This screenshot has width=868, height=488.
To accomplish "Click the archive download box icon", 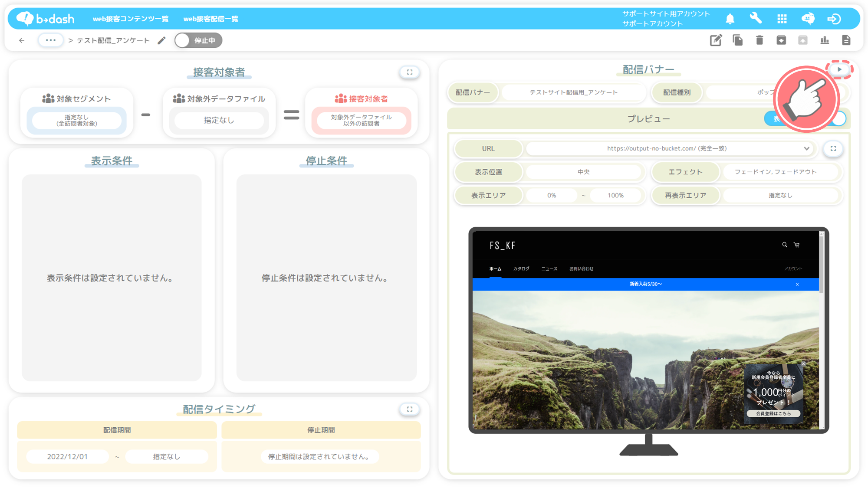I will click(x=781, y=40).
